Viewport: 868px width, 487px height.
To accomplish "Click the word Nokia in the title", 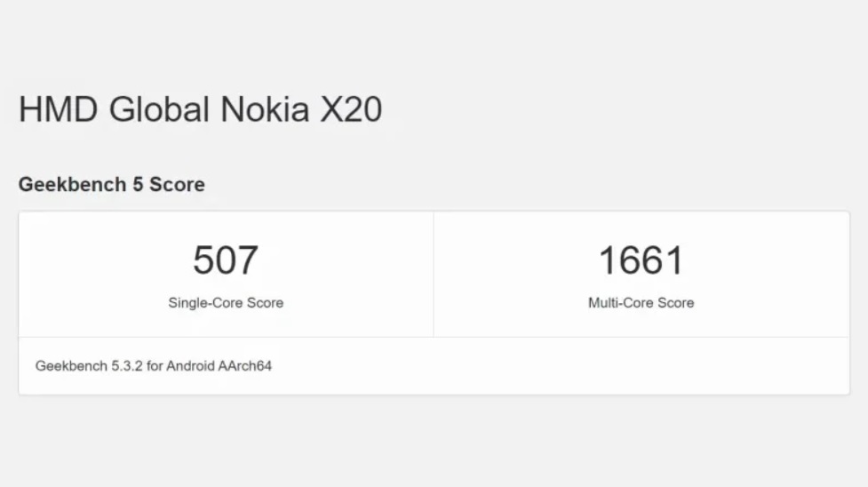I will pyautogui.click(x=265, y=109).
